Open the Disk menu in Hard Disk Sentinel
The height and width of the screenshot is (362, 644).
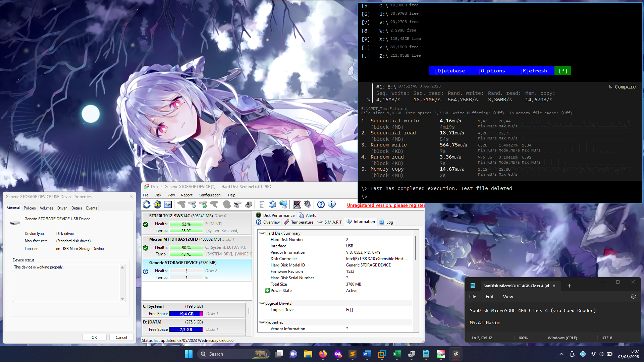158,195
